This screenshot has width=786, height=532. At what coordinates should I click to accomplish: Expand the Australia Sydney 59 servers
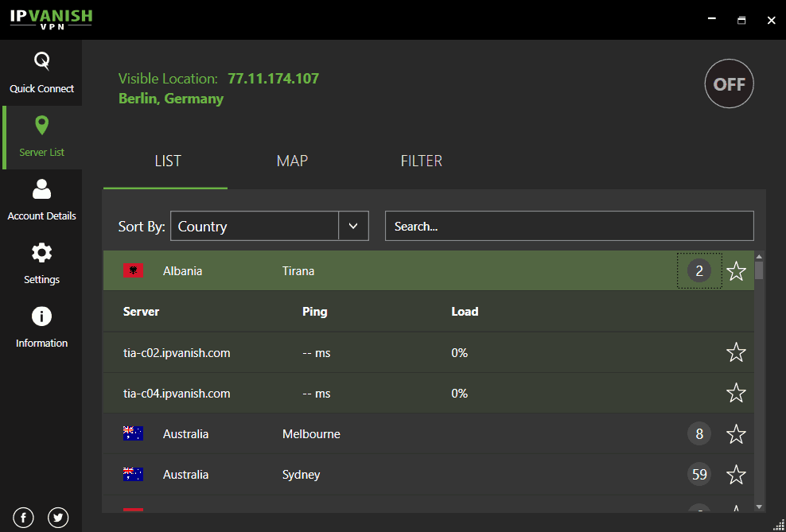click(699, 475)
